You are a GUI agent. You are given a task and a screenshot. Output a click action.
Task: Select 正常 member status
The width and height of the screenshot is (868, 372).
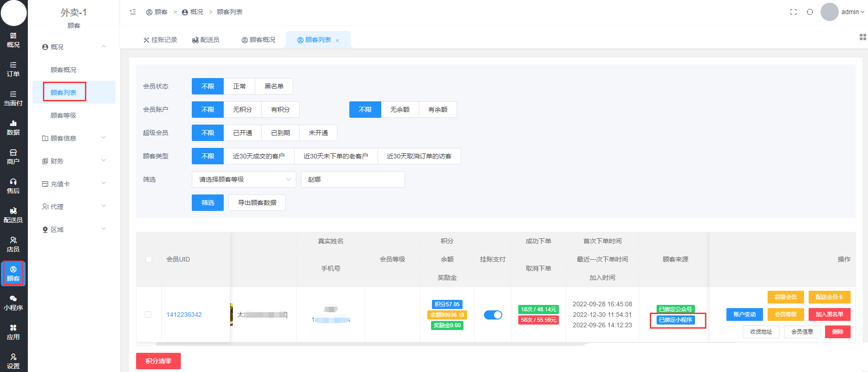point(239,86)
